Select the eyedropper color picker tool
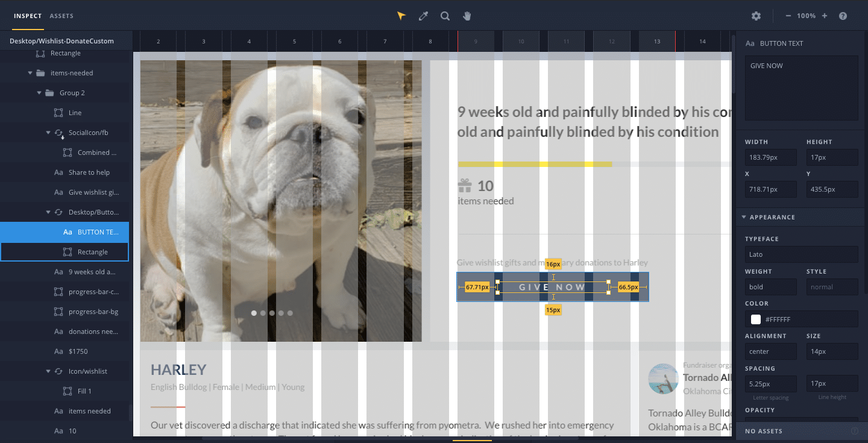The width and height of the screenshot is (868, 443). (423, 16)
